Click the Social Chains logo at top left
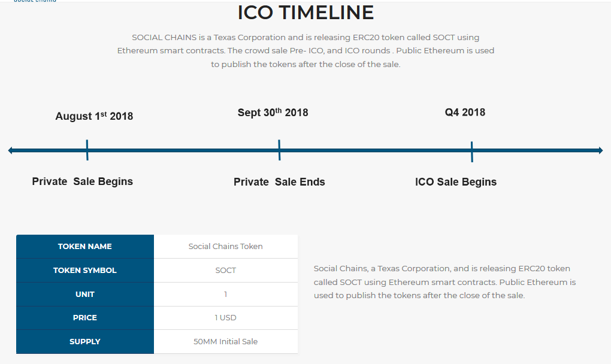This screenshot has height=364, width=611. coord(35,1)
